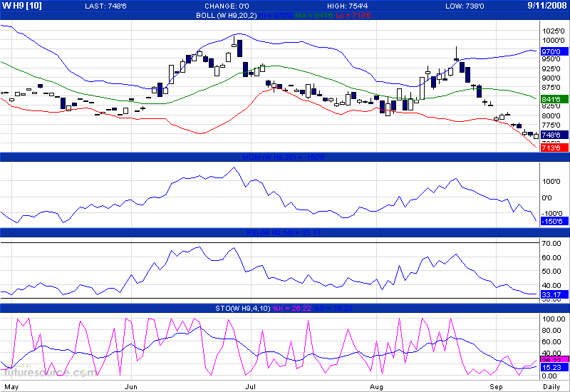The height and width of the screenshot is (392, 570).
Task: Click the 1025'0 price axis label
Action: (554, 31)
